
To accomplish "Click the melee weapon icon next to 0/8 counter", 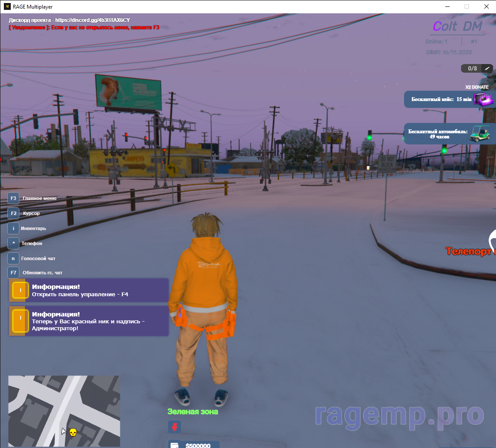I will tap(487, 68).
